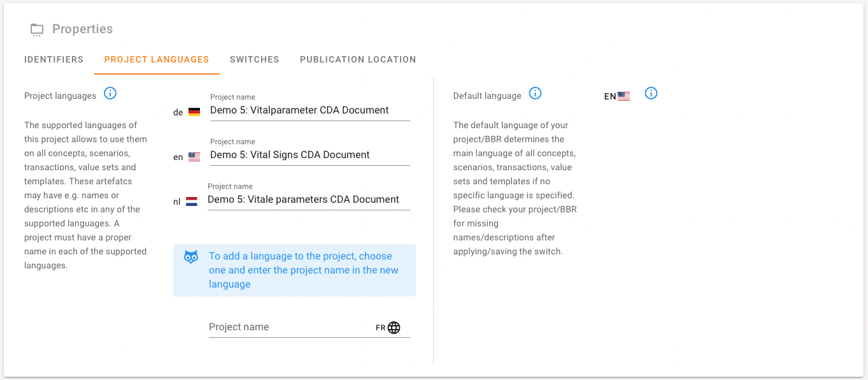Click the English project name field
868x380 pixels.
point(309,155)
